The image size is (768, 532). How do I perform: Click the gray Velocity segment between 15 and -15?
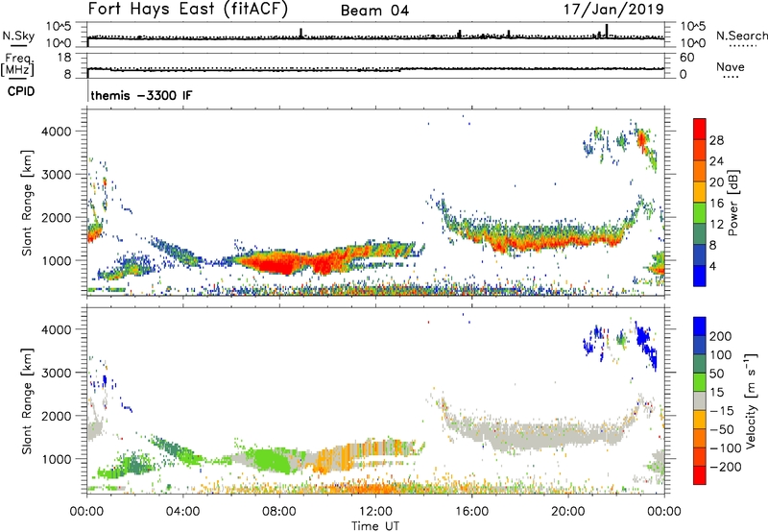click(x=700, y=400)
